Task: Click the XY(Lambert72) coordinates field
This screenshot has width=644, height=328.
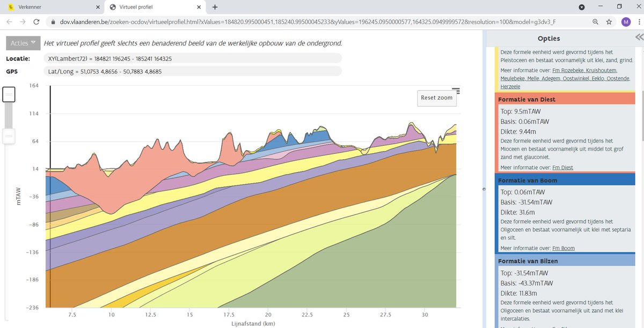Action: pos(193,58)
